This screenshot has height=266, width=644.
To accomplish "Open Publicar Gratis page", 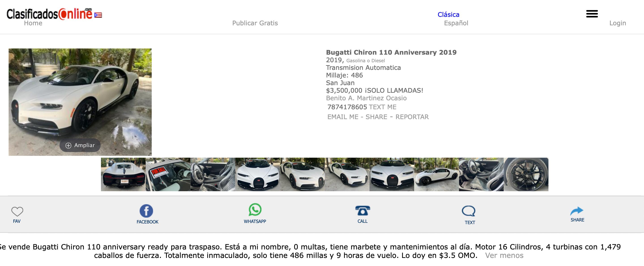I will pos(255,23).
